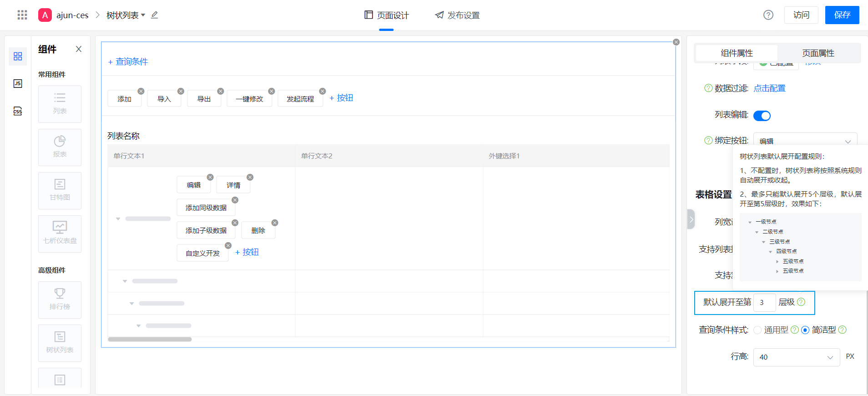Switch to the 页面属性 tab
The image size is (868, 396).
[x=818, y=53]
